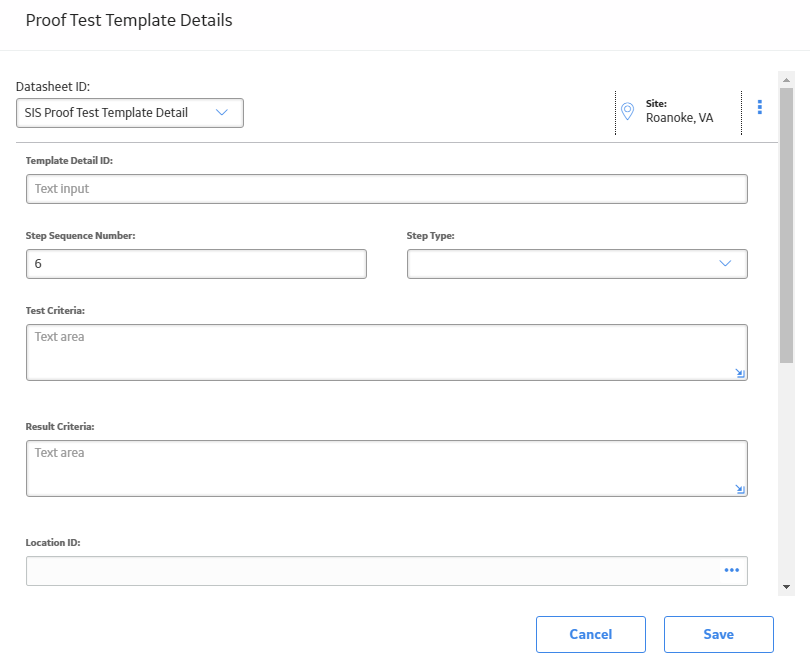810x669 pixels.
Task: Open the Location ID ellipsis lookup
Action: 731,570
